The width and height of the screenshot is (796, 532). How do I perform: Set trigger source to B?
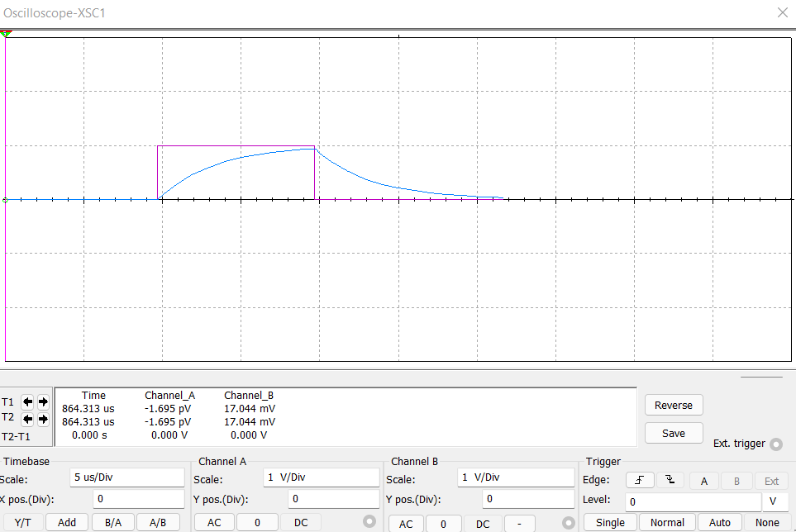(736, 482)
